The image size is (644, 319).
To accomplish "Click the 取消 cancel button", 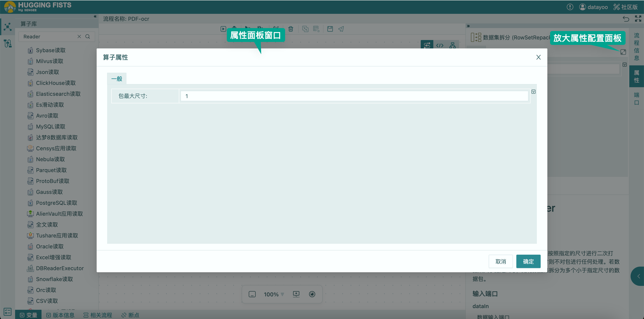I will pyautogui.click(x=500, y=261).
